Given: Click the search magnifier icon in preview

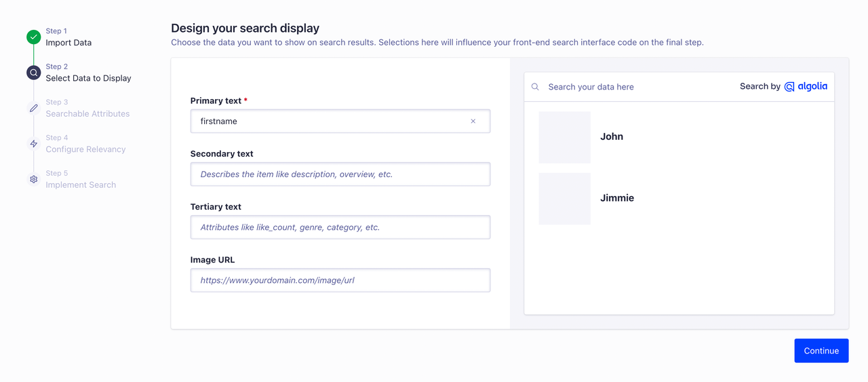Looking at the screenshot, I should (535, 87).
